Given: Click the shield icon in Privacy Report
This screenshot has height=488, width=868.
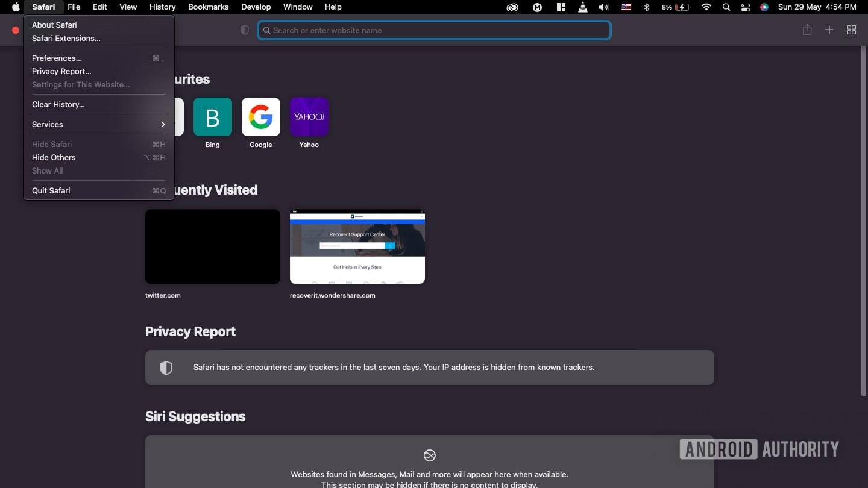Looking at the screenshot, I should 166,368.
